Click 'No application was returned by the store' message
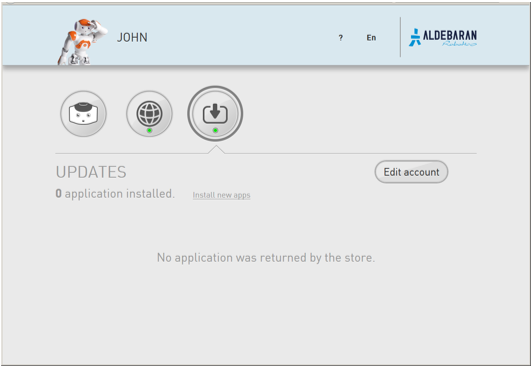 coord(266,258)
